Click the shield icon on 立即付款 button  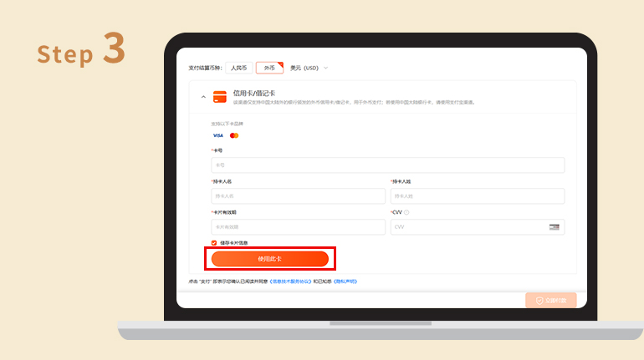click(x=539, y=300)
